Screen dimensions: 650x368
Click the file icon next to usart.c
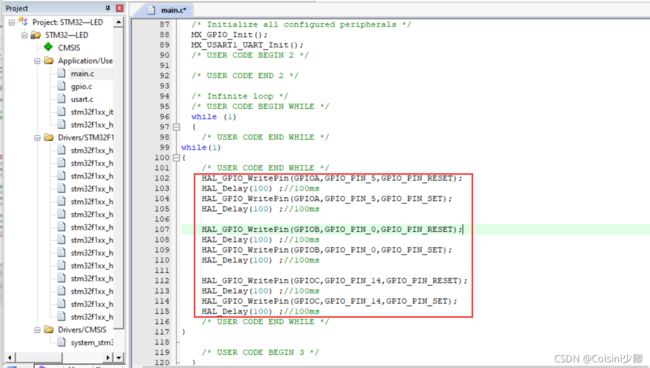61,99
